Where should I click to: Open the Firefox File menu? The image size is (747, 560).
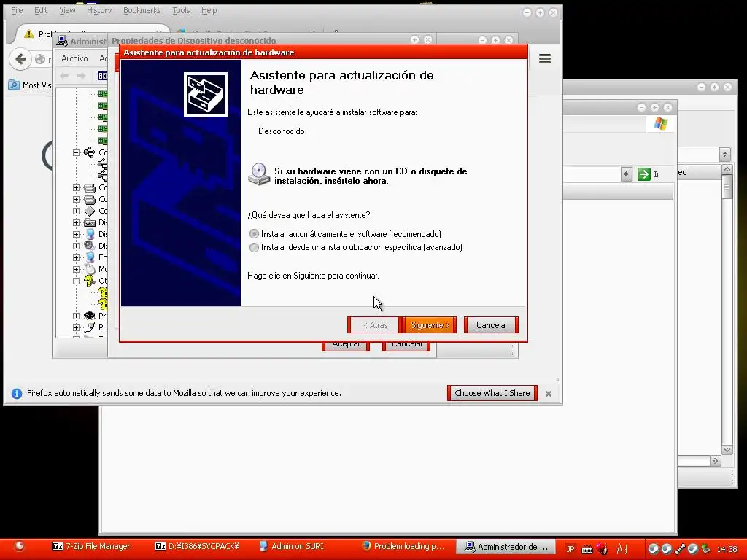(x=17, y=10)
